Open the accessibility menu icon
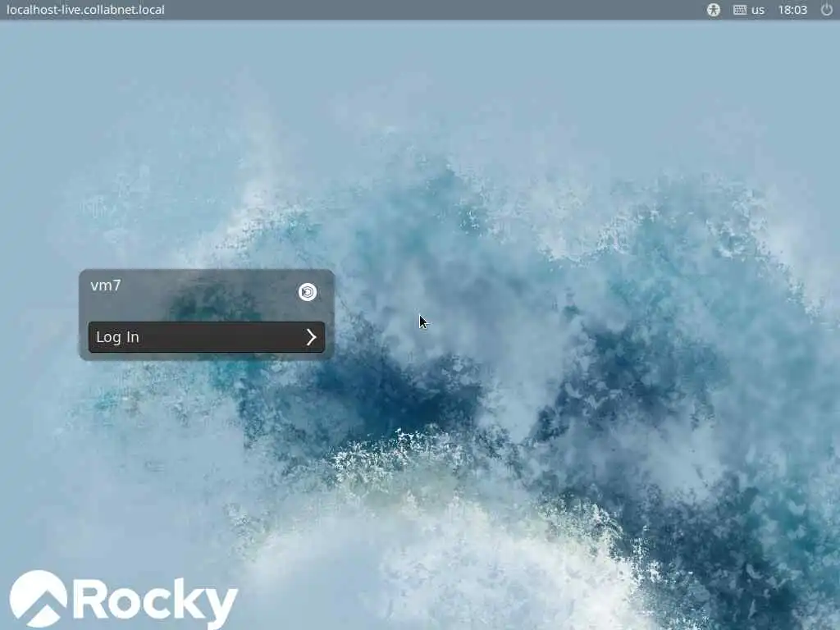Image resolution: width=840 pixels, height=630 pixels. [713, 10]
